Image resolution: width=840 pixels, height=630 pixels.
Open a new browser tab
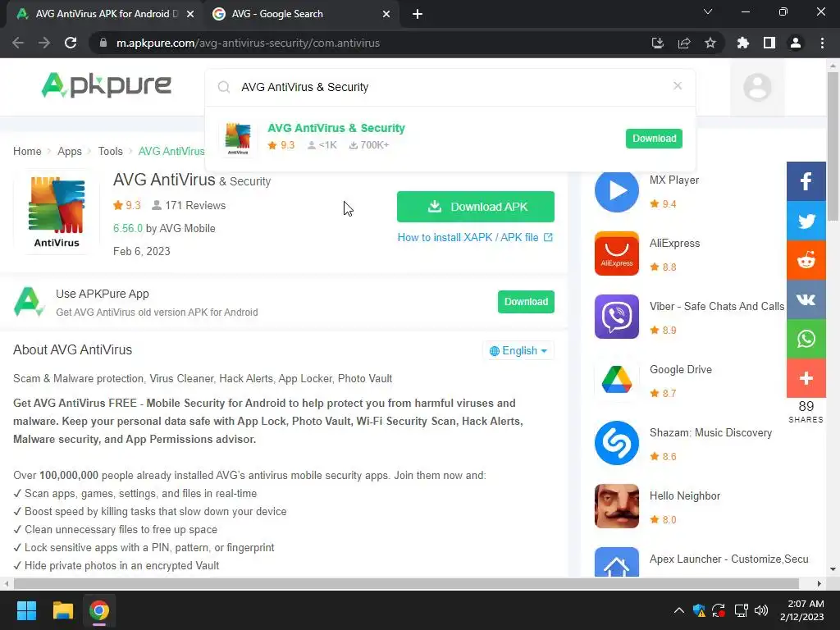pyautogui.click(x=418, y=14)
